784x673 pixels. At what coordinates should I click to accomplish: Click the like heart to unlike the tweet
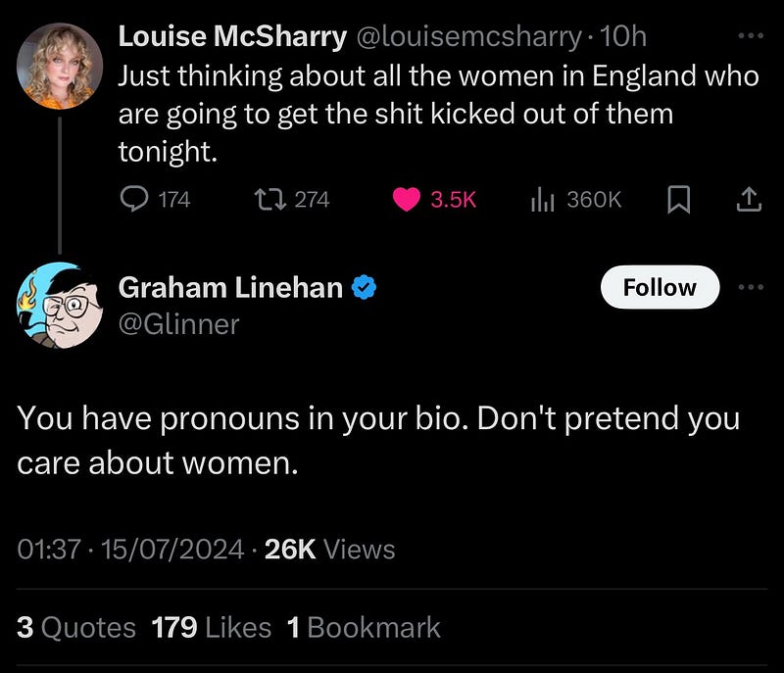pos(407,198)
